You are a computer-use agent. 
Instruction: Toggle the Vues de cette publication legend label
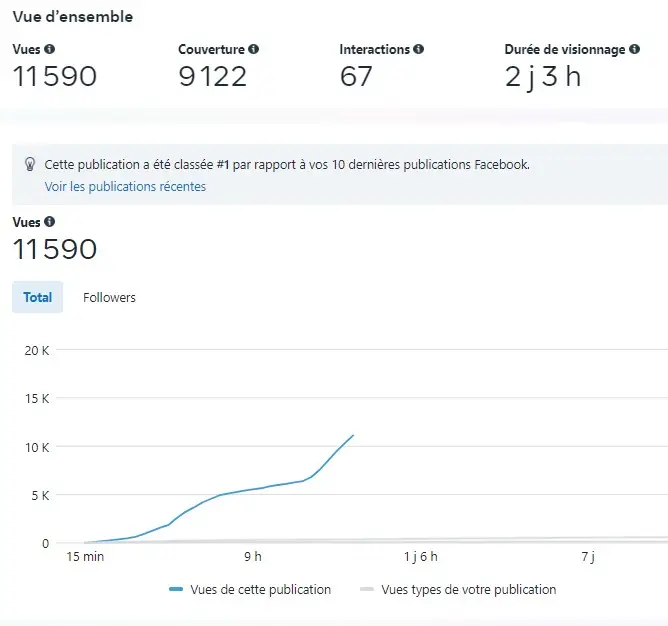point(260,590)
